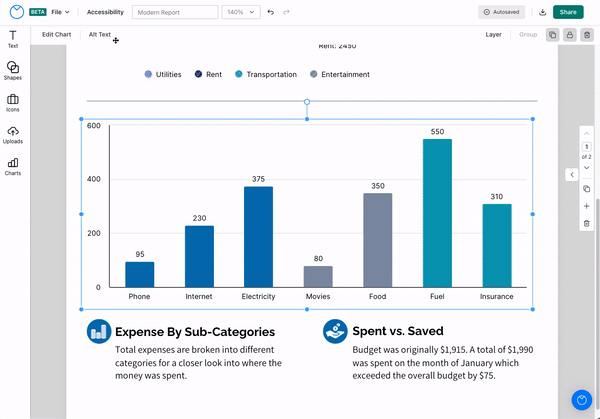Duplicate selected element with top copy icon
Image resolution: width=600 pixels, height=419 pixels.
point(552,34)
